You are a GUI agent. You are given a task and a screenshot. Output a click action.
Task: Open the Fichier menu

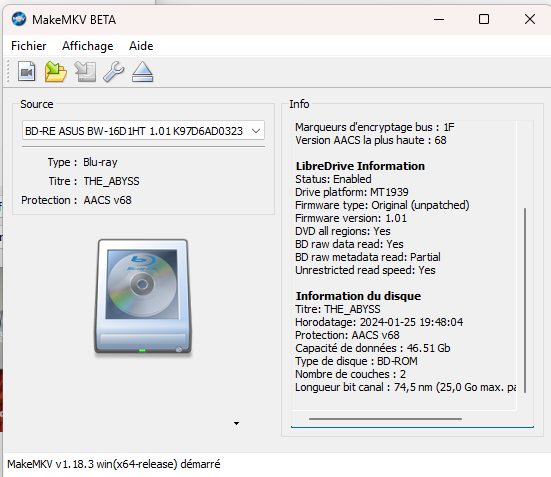[x=28, y=46]
